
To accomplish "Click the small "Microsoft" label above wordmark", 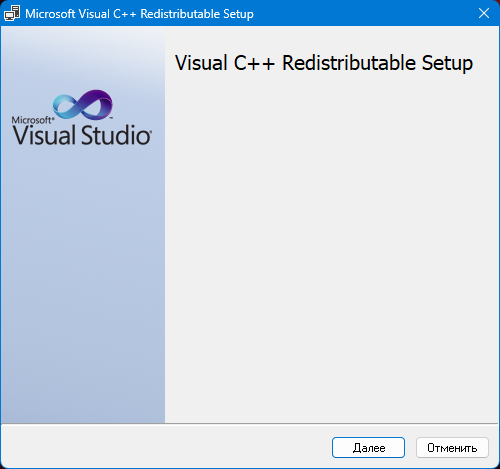I will pos(32,120).
